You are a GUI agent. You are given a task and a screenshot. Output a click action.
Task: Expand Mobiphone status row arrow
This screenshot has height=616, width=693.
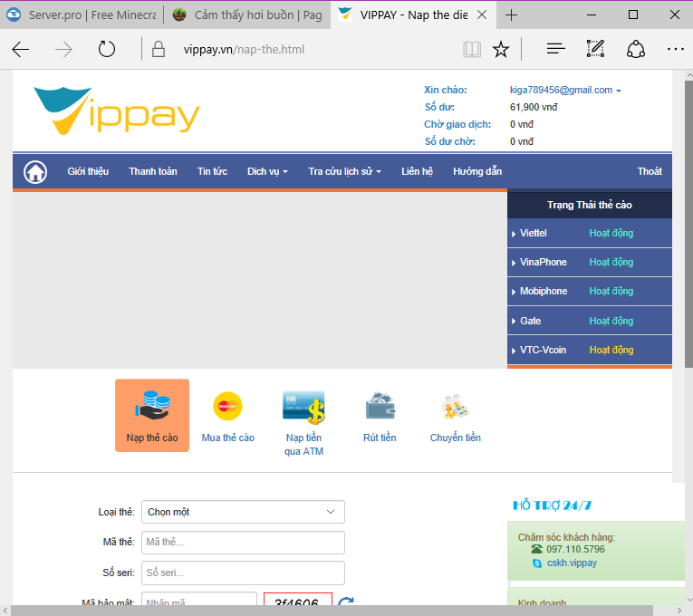point(514,292)
